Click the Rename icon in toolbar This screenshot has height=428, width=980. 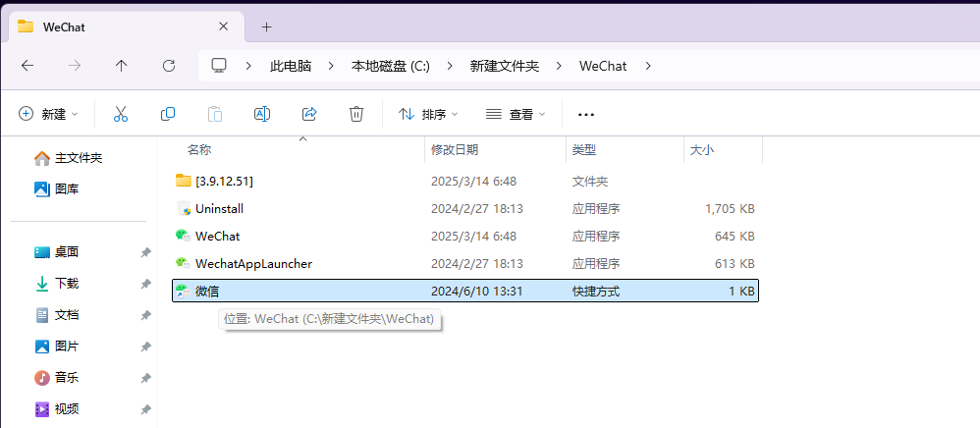(x=262, y=114)
